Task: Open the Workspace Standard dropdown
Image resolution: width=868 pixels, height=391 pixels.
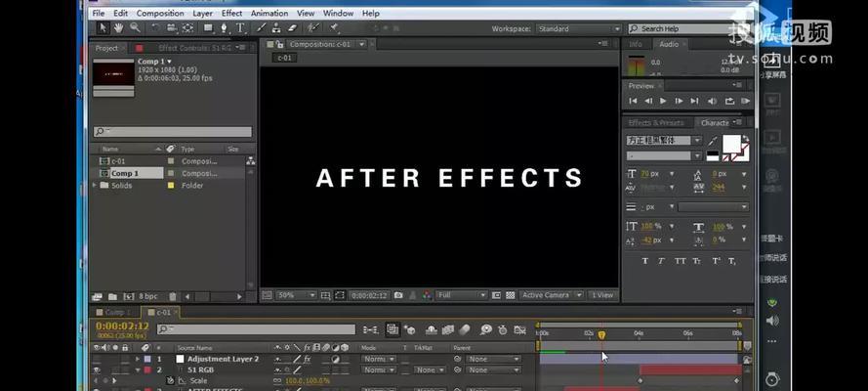Action: pyautogui.click(x=579, y=28)
